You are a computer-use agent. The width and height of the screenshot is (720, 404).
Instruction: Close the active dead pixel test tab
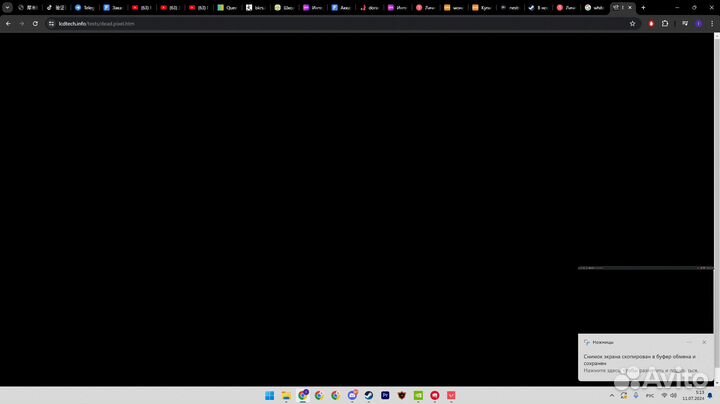point(630,7)
